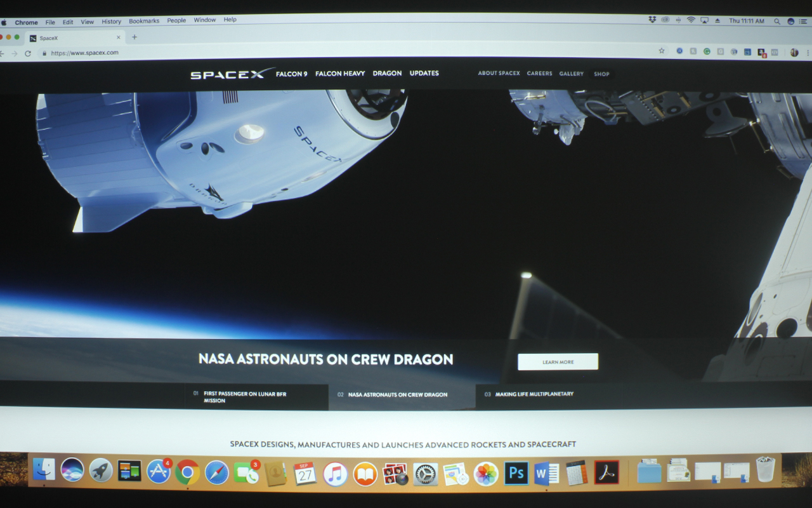Launch iTunes from the Dock
This screenshot has width=812, height=508.
335,474
